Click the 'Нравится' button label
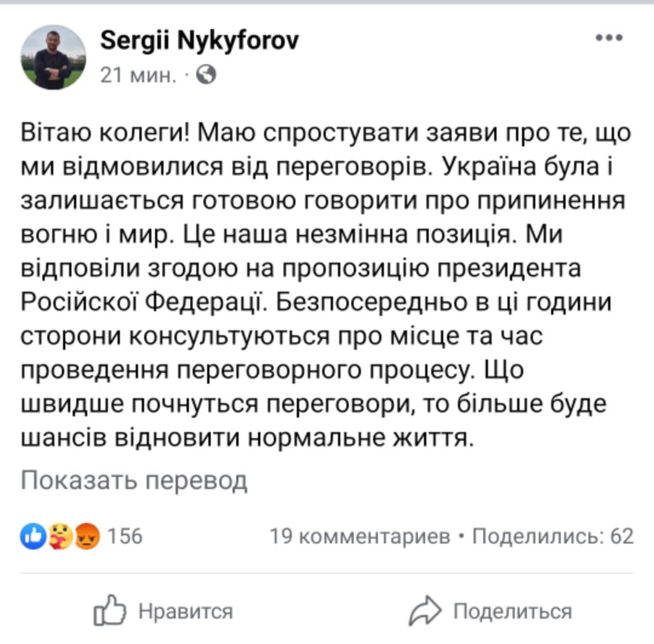 pos(186,611)
